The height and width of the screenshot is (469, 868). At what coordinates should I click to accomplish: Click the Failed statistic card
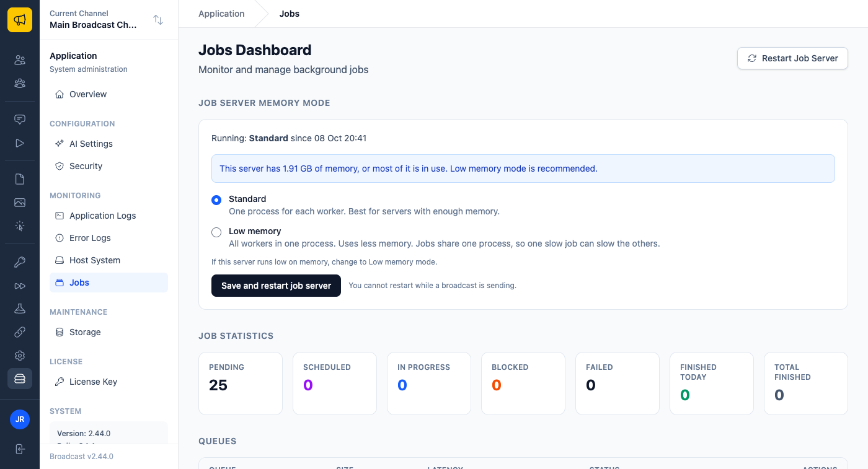(618, 384)
